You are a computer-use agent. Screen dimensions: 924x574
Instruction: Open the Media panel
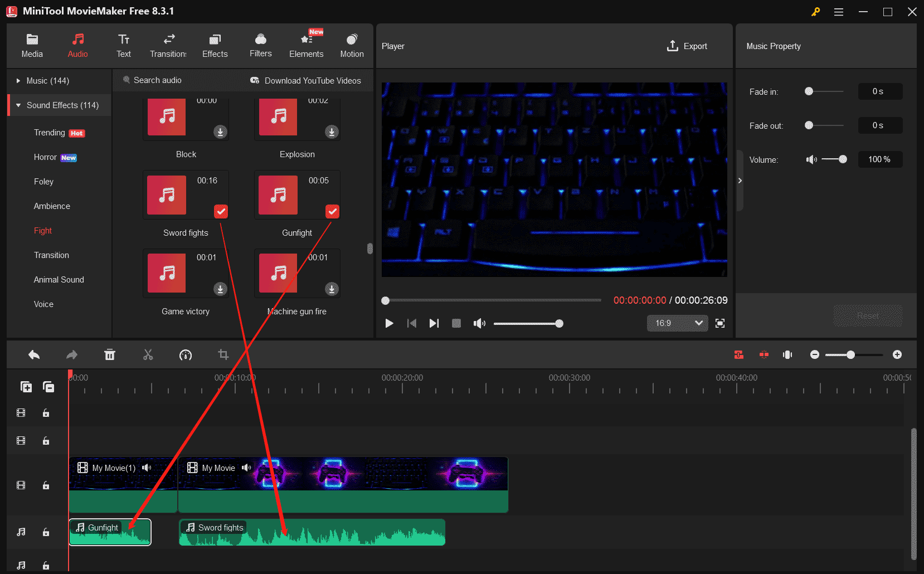point(32,45)
